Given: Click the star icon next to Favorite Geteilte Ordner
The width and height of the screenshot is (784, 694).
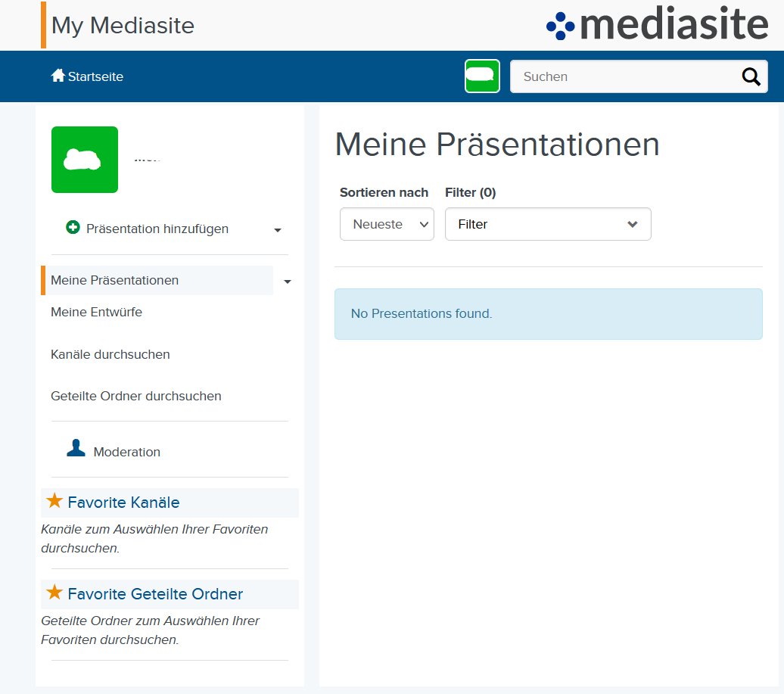Looking at the screenshot, I should point(54,593).
